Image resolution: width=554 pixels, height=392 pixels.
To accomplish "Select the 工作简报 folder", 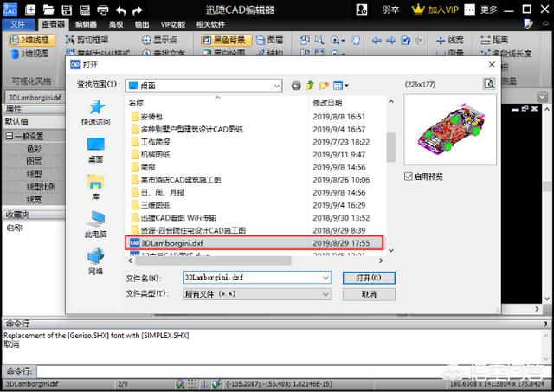I will [x=151, y=142].
